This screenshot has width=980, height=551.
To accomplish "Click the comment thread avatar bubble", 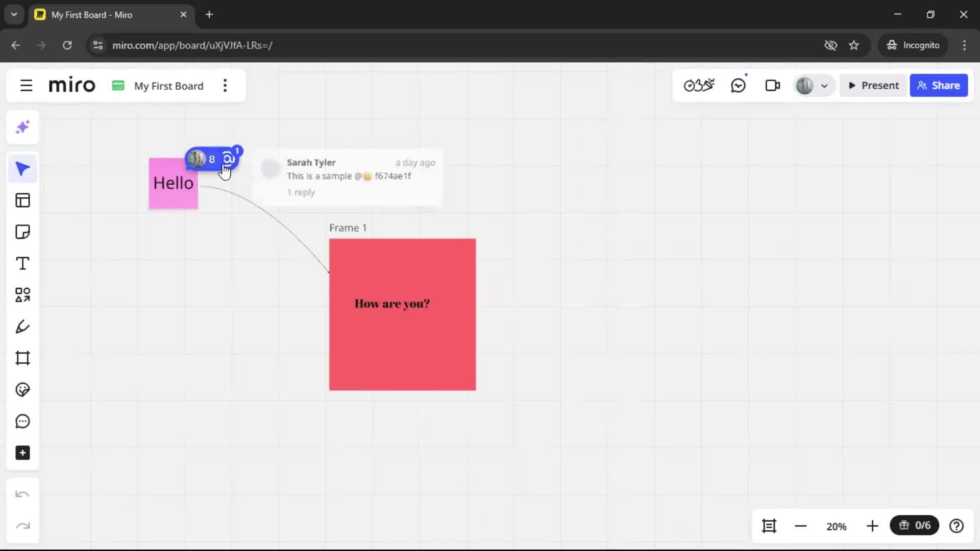I will tap(197, 159).
